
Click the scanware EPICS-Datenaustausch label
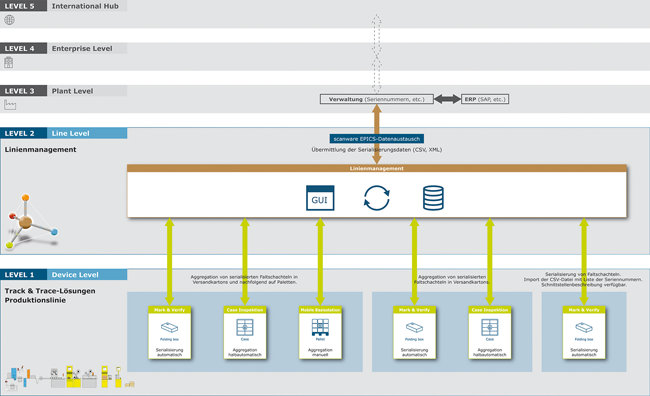coord(376,138)
